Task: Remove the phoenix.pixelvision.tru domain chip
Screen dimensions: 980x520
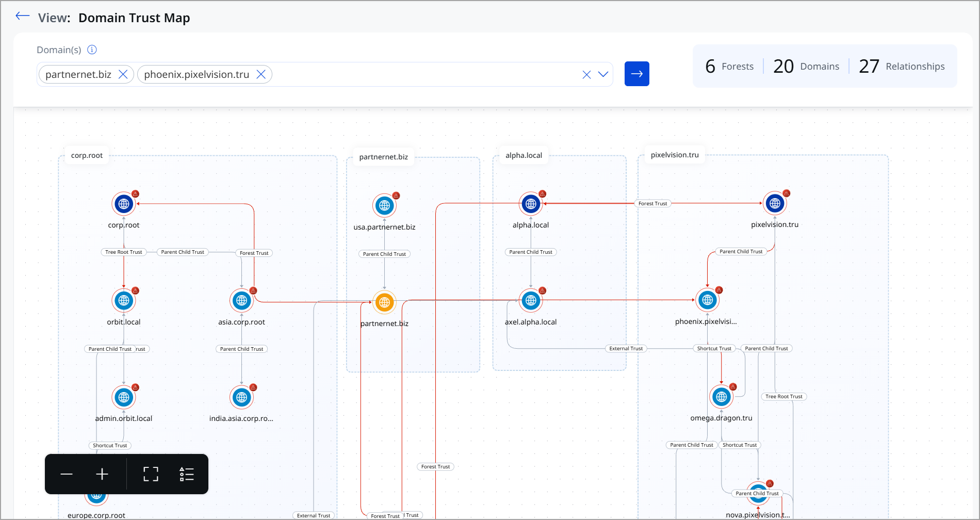Action: [x=261, y=74]
